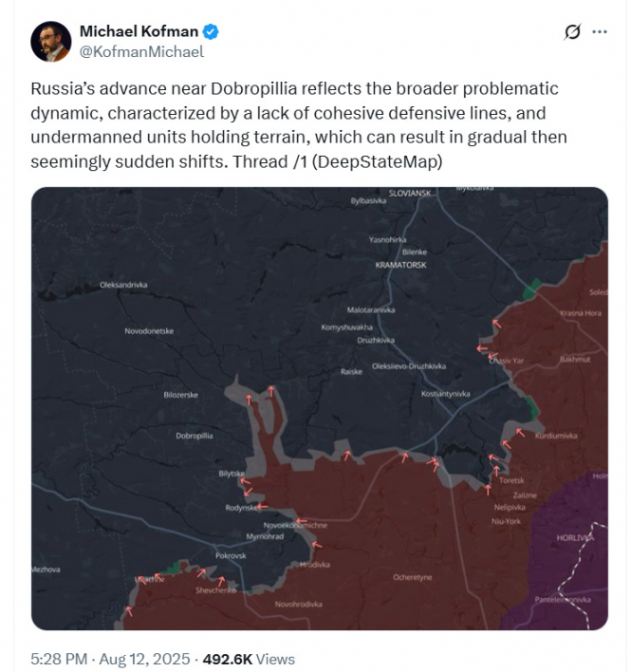Click Michael Kofman's profile avatar
The height and width of the screenshot is (672, 631).
pyautogui.click(x=50, y=42)
